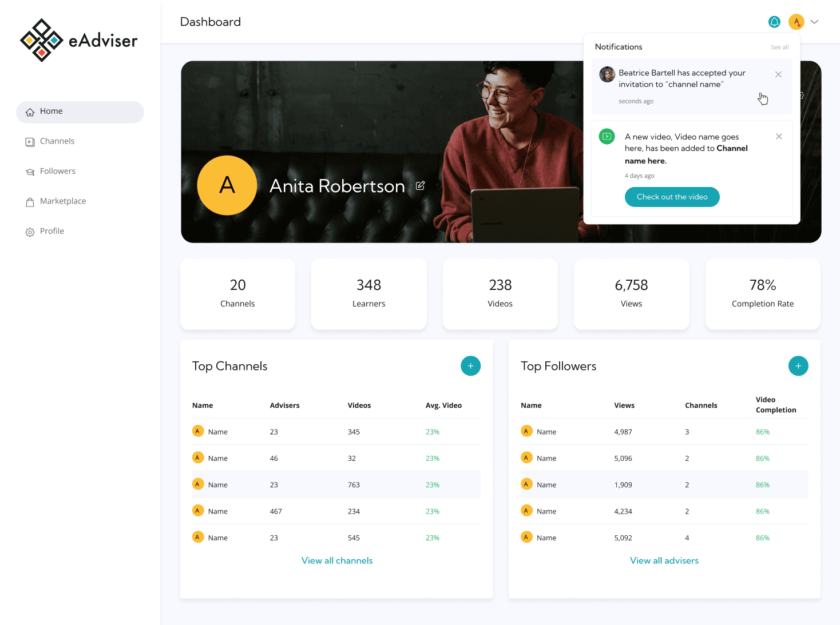Click the video notification play icon
The image size is (840, 625).
[607, 137]
